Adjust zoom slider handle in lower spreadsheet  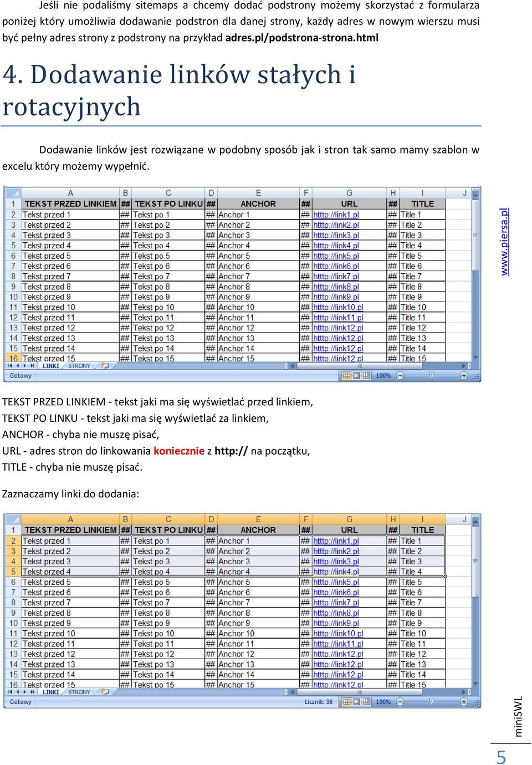pyautogui.click(x=432, y=701)
